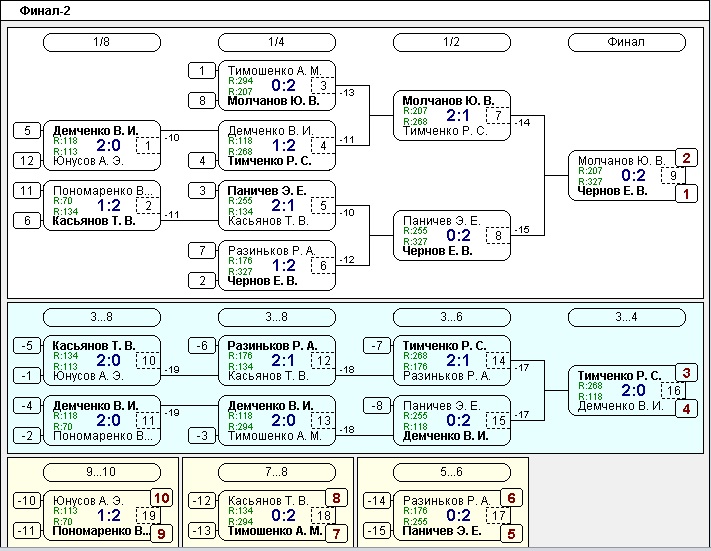Select the 1/4 round header
The width and height of the screenshot is (711, 551).
277,42
